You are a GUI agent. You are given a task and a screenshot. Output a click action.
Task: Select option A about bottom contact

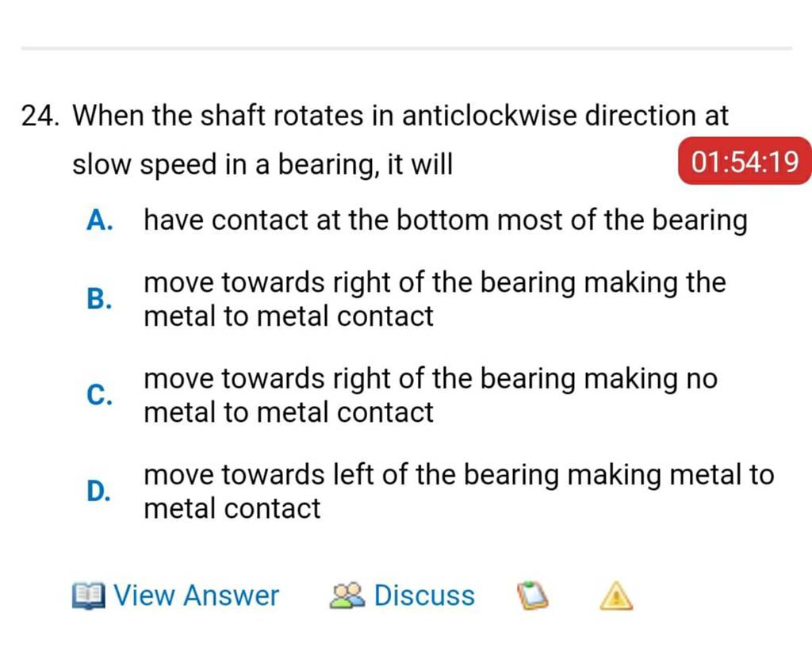point(444,220)
